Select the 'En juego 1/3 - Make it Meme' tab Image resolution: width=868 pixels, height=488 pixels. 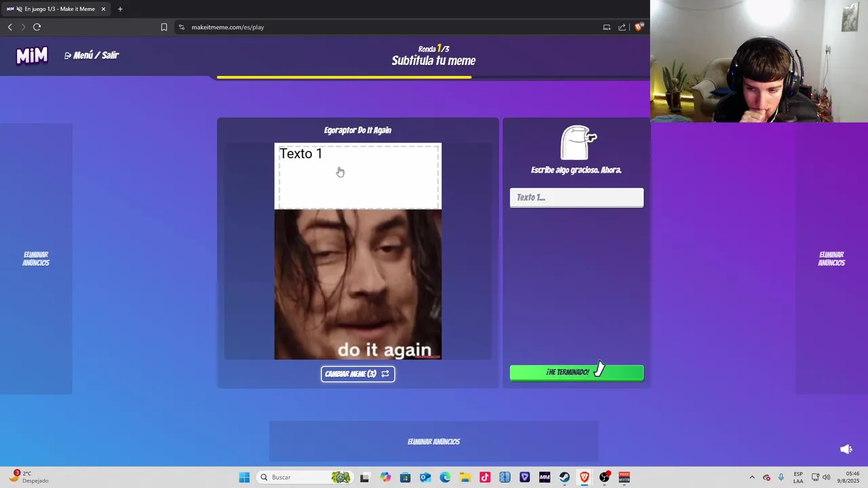click(x=56, y=9)
